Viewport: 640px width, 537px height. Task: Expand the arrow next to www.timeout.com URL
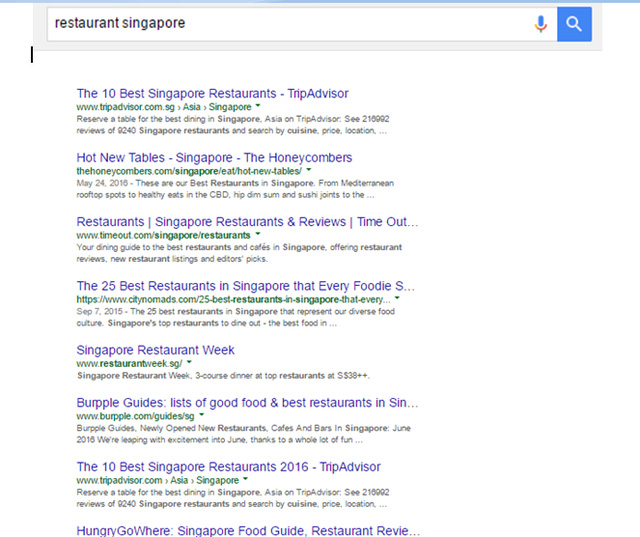coord(258,234)
